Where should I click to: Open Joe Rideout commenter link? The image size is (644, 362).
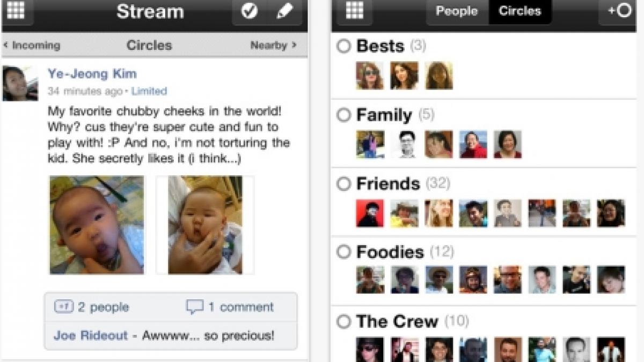[91, 336]
